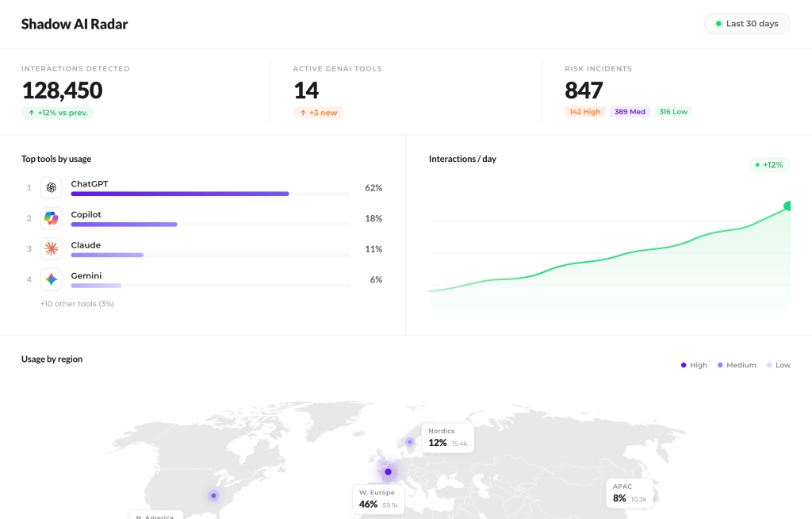Screen dimensions: 812x519
Task: Click the Nordics map hotspot dot
Action: 410,442
